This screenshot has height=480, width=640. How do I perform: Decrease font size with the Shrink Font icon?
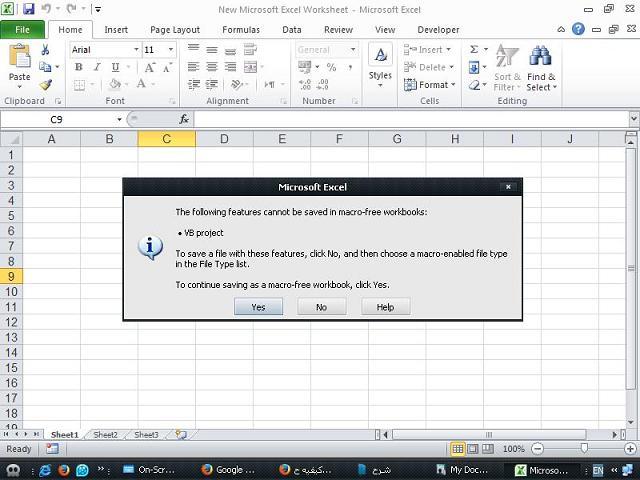[x=167, y=67]
